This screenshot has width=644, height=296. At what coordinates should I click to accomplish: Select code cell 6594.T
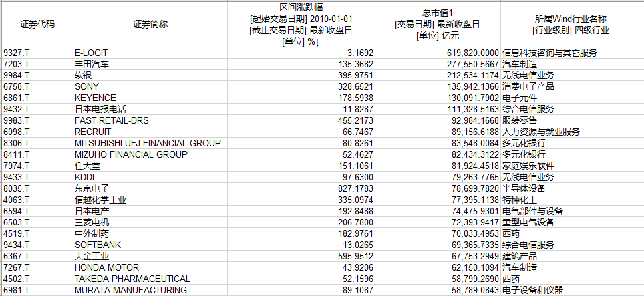(x=37, y=212)
